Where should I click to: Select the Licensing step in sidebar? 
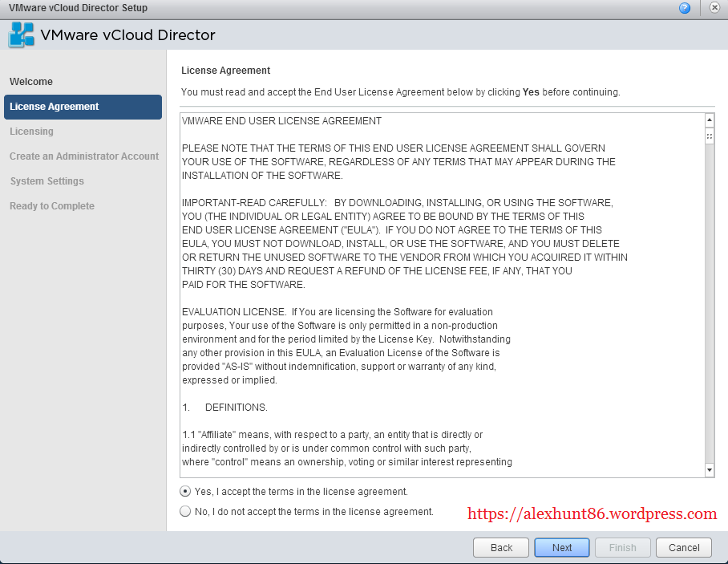click(x=32, y=132)
